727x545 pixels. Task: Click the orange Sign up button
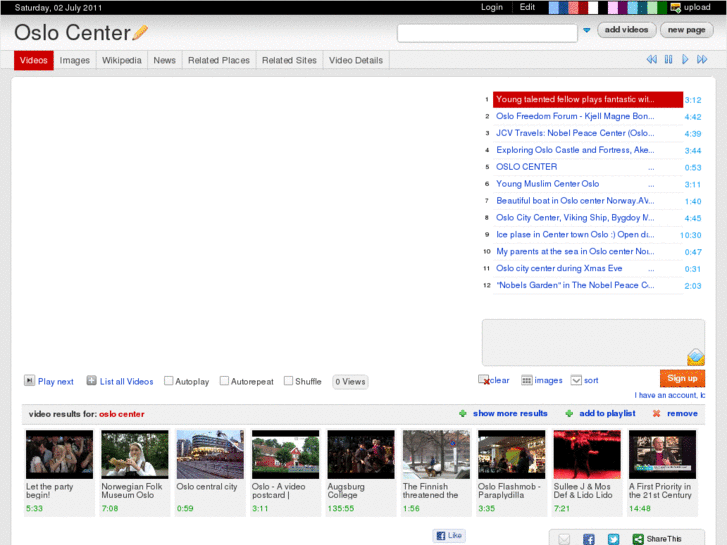[682, 378]
